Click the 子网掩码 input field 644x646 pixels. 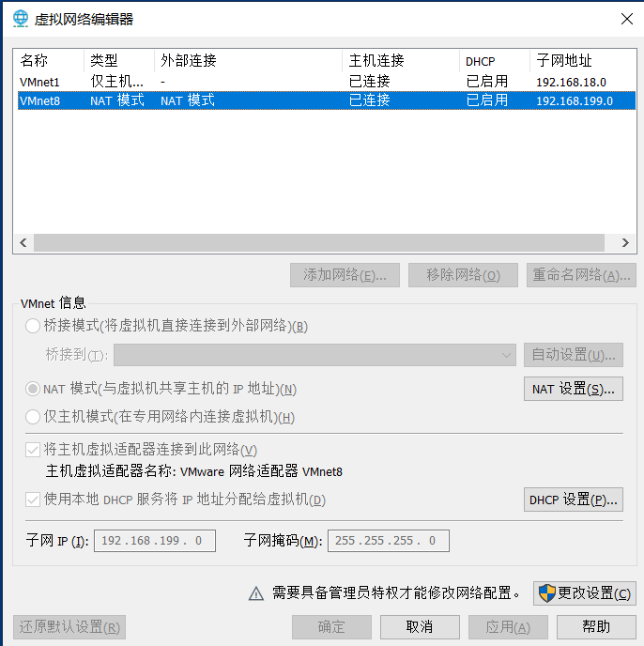pyautogui.click(x=389, y=541)
